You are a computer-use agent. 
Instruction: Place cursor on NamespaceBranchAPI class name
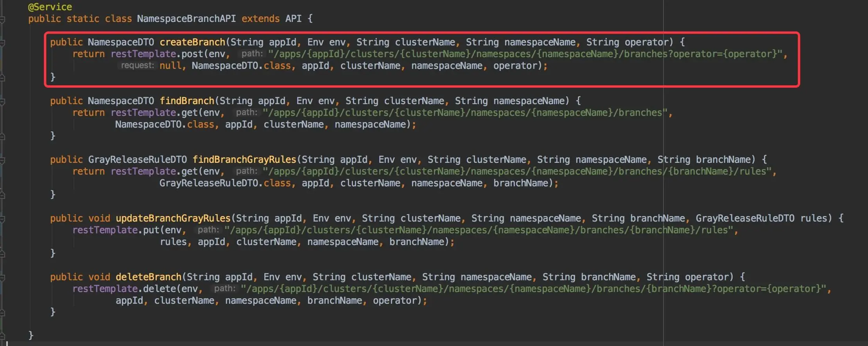click(187, 18)
